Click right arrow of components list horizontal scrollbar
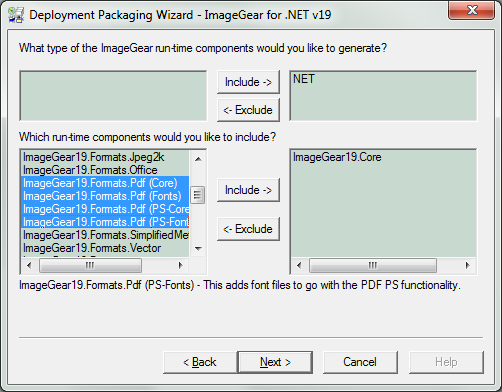The width and height of the screenshot is (502, 392). tap(181, 265)
